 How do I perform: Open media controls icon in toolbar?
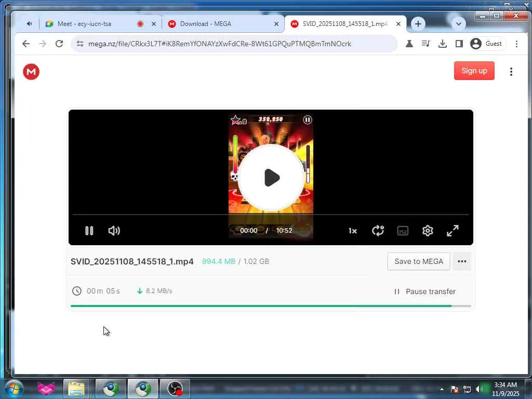[x=425, y=44]
